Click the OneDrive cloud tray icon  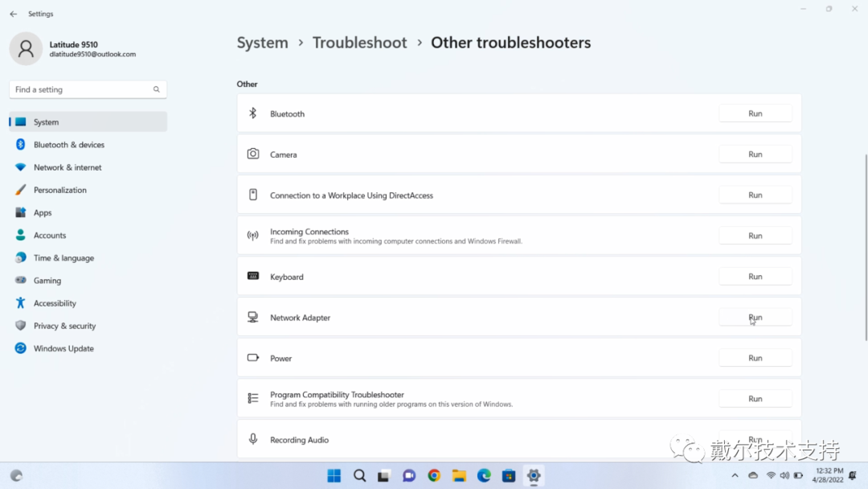tap(753, 475)
